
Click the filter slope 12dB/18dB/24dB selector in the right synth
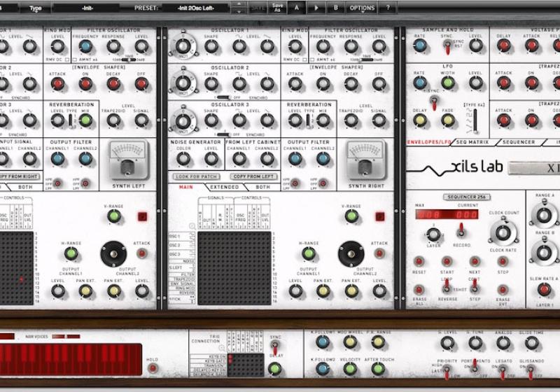point(365,59)
